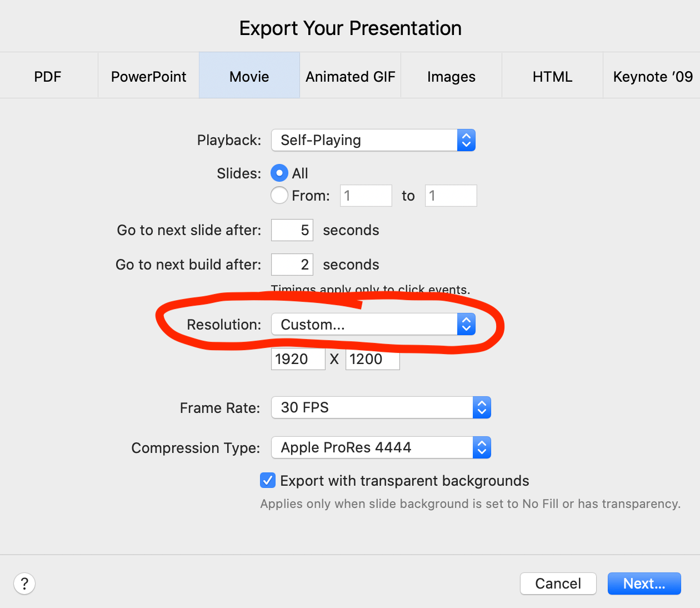
Task: Click the From slide number field
Action: (x=366, y=196)
